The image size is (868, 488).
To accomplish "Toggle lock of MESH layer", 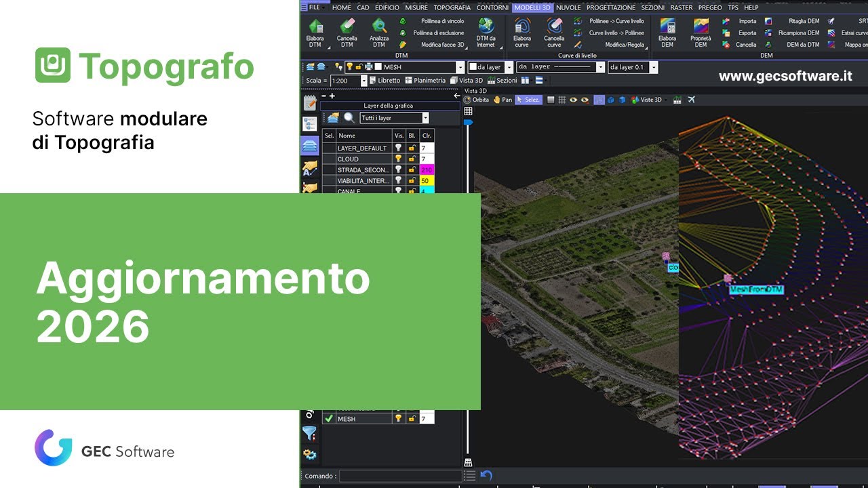I will click(412, 419).
